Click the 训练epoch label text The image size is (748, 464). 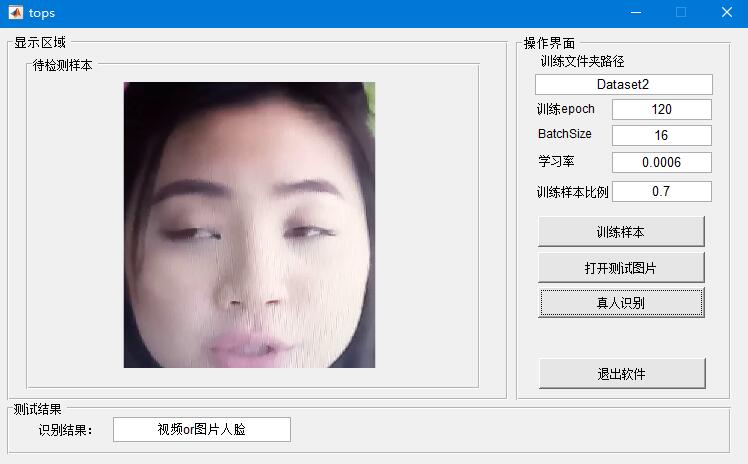point(566,109)
